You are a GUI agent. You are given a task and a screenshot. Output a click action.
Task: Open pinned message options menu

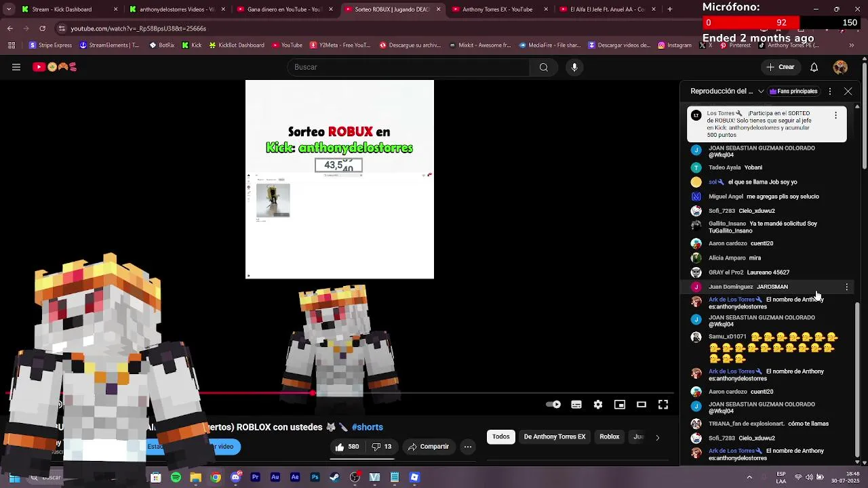click(835, 115)
